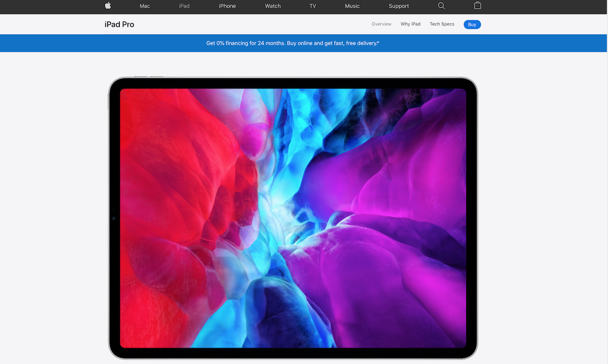This screenshot has width=608, height=364.
Task: Go to the iPhone section
Action: click(x=227, y=6)
